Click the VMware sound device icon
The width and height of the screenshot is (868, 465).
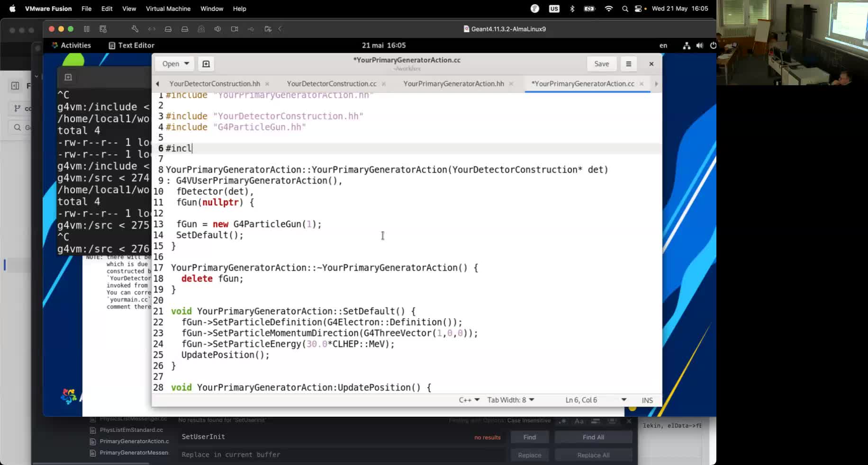tap(217, 29)
